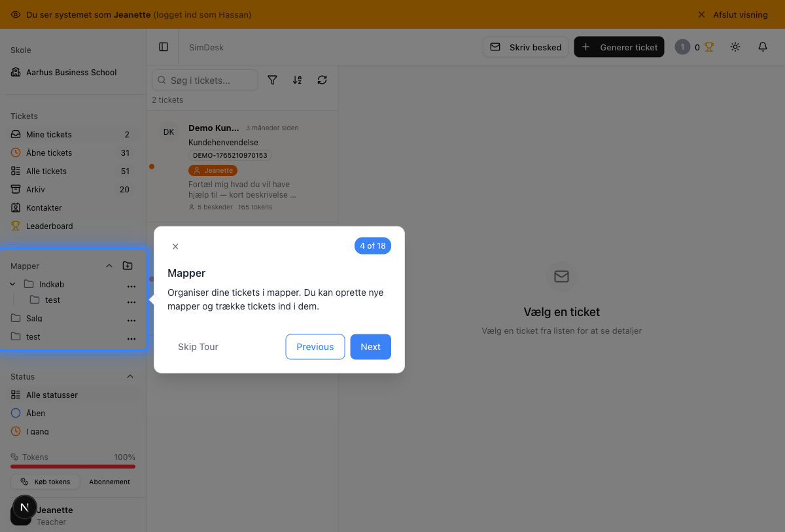Open notifications bell
This screenshot has width=785, height=532.
[x=763, y=47]
